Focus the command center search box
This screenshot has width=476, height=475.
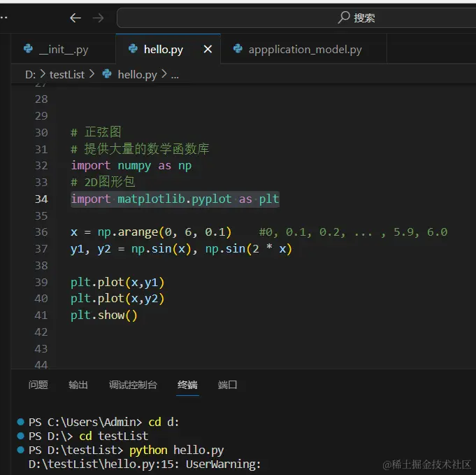pyautogui.click(x=296, y=17)
